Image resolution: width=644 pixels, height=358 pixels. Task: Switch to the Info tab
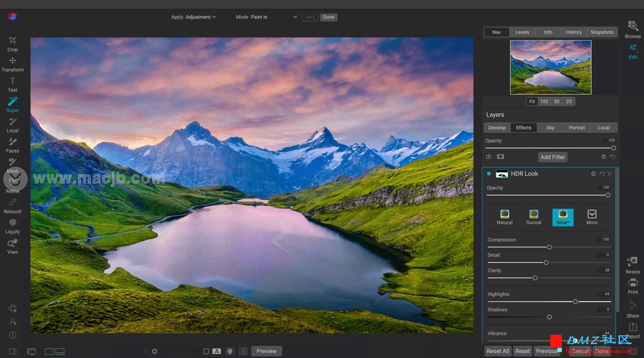pos(548,32)
